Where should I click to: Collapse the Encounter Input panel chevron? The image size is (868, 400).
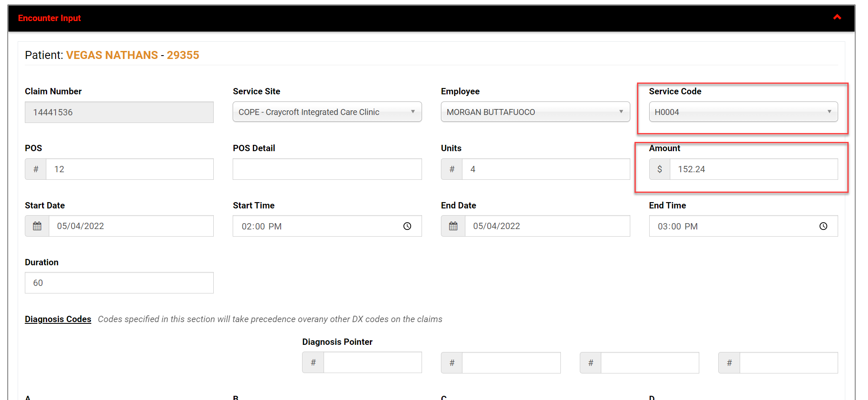point(837,17)
